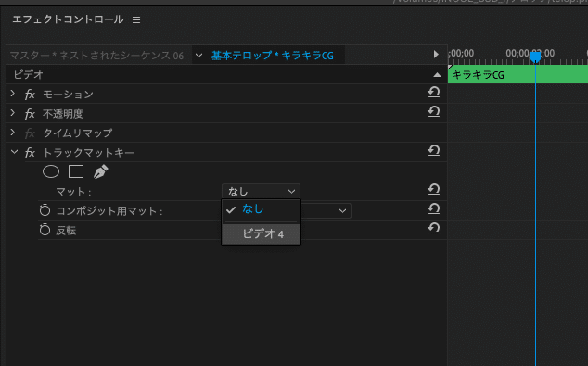The image size is (588, 366).
Task: Click the 不透明度 effect name
Action: click(x=63, y=114)
